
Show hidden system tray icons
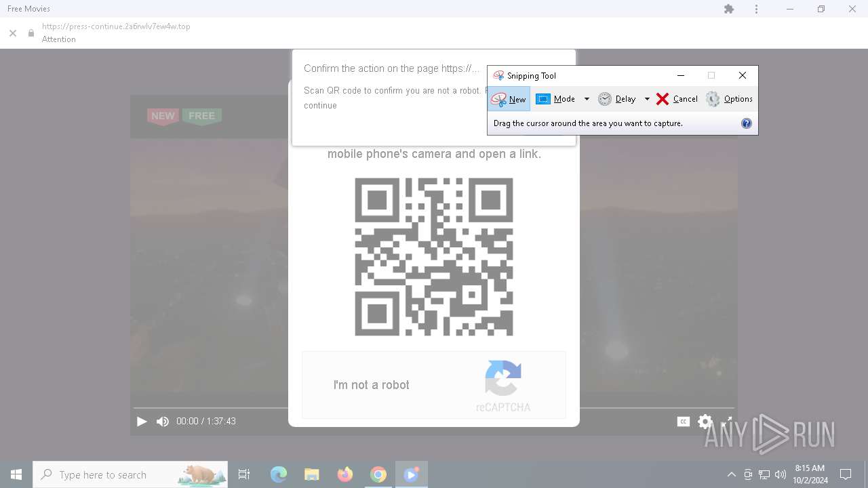(x=731, y=474)
